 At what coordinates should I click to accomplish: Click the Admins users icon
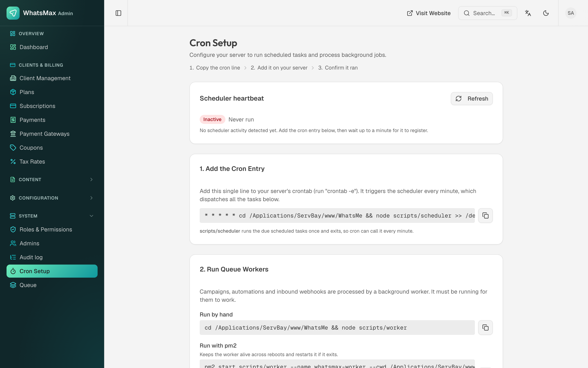pyautogui.click(x=13, y=243)
